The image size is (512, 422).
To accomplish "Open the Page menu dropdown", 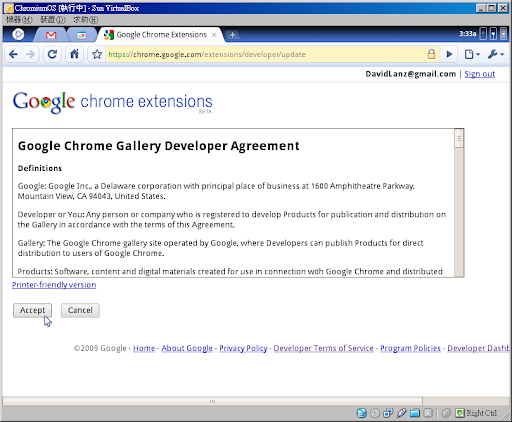I will [472, 54].
